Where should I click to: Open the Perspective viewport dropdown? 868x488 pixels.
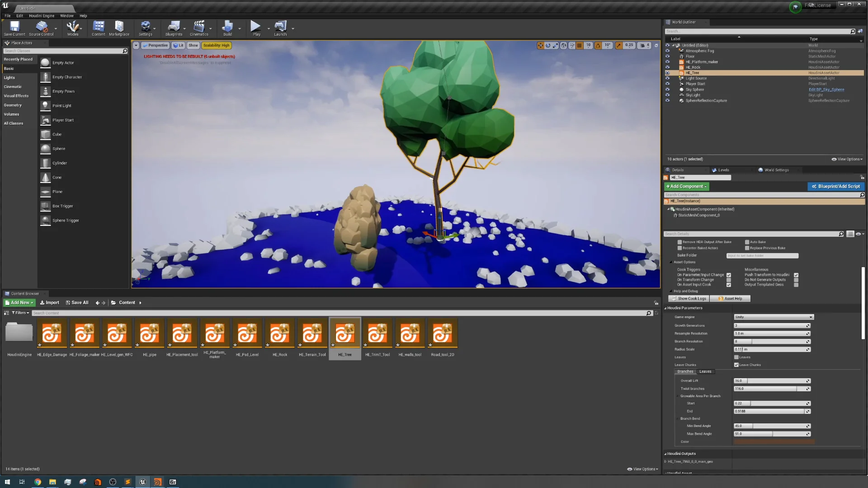pos(156,45)
